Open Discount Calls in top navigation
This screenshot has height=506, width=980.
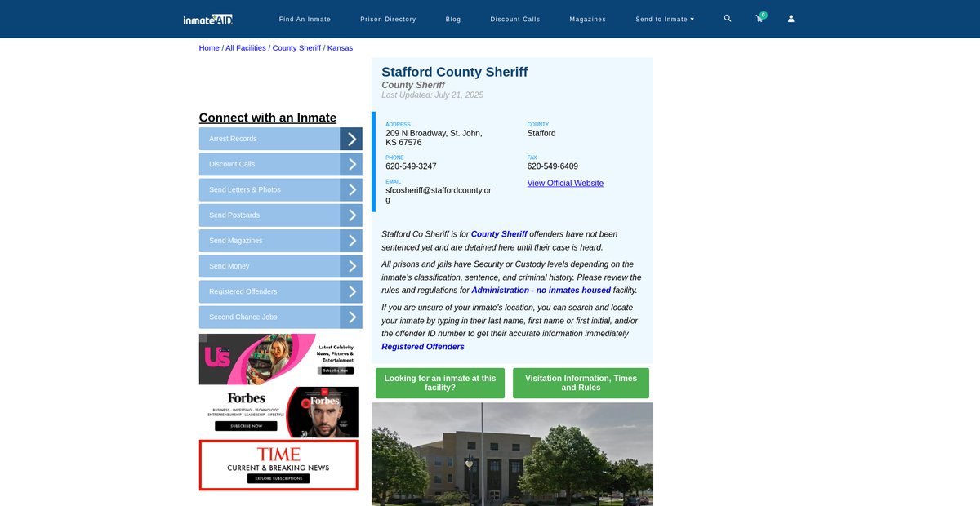coord(515,19)
